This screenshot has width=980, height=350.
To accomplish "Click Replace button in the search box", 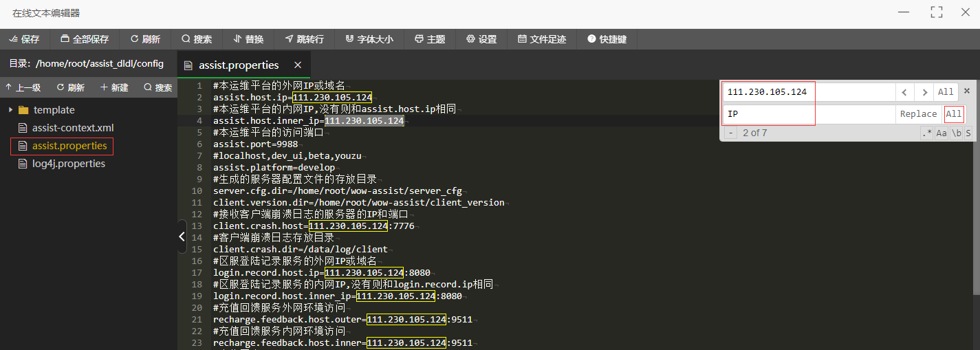I will click(x=918, y=114).
